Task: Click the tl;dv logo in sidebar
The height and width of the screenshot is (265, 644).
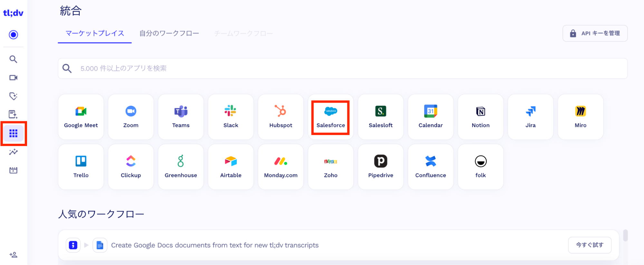Action: tap(13, 13)
